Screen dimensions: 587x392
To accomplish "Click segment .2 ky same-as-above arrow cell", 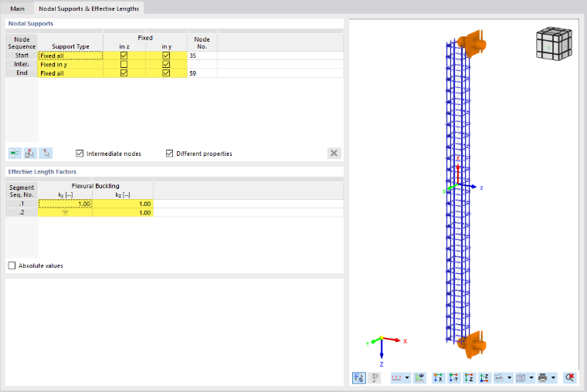I will (x=65, y=212).
